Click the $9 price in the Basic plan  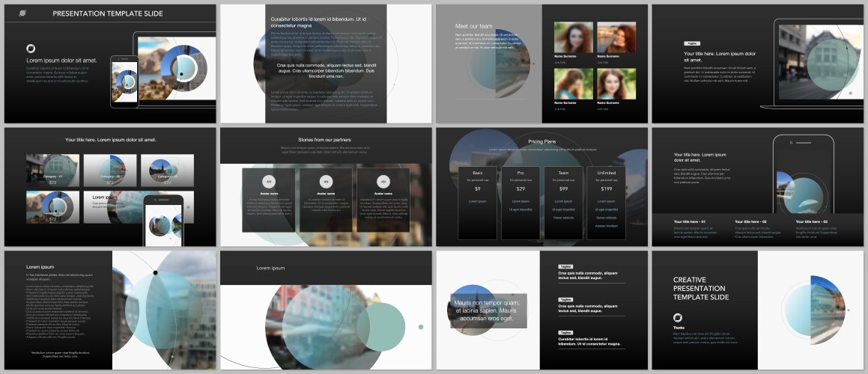pyautogui.click(x=478, y=189)
